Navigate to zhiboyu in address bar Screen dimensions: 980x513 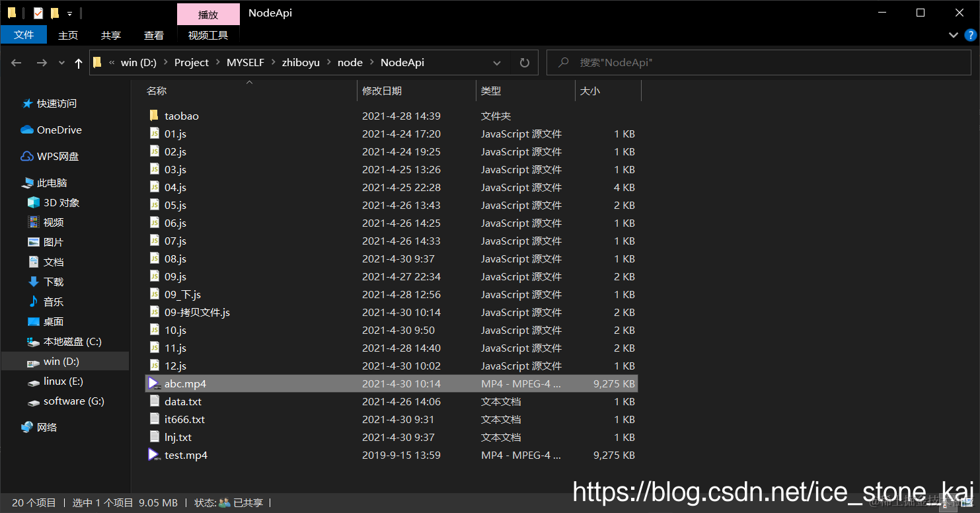tap(301, 62)
